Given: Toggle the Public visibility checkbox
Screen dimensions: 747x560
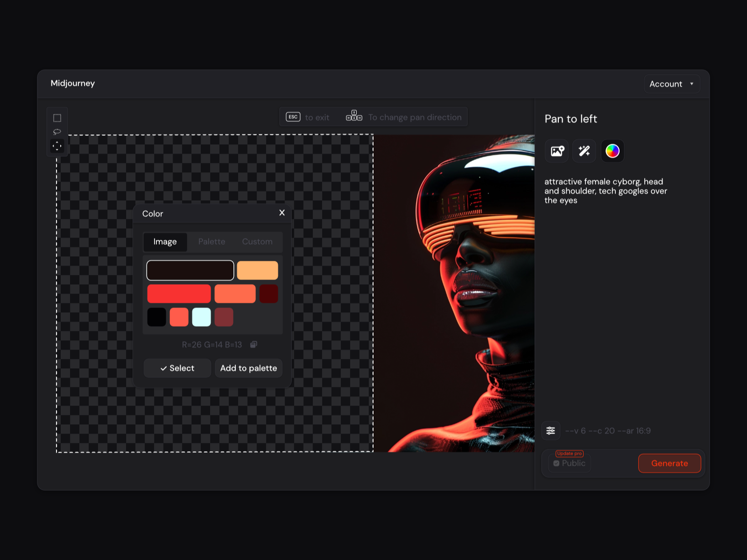Looking at the screenshot, I should (556, 463).
